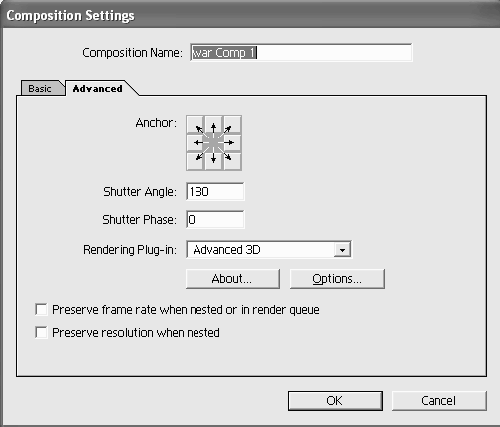Set anchor to top-right arrow
This screenshot has height=427, width=500.
[232, 125]
